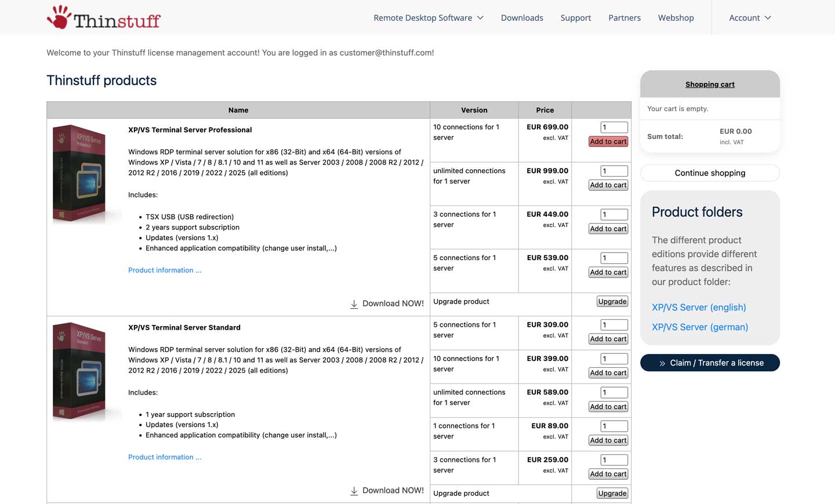Click Upgrade for Standard product
Viewport: 835px width, 504px height.
[x=612, y=494]
